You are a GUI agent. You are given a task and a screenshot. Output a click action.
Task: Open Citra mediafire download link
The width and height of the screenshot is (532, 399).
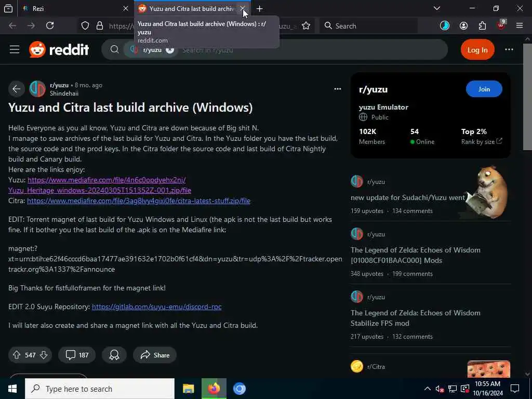click(x=139, y=201)
